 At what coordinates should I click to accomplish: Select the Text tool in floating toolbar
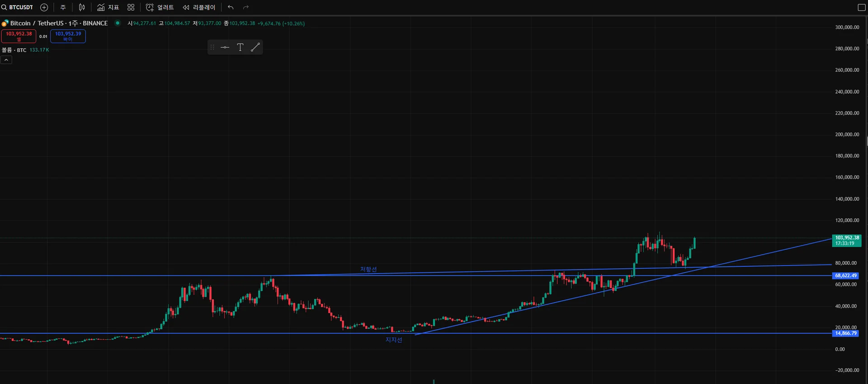(240, 47)
